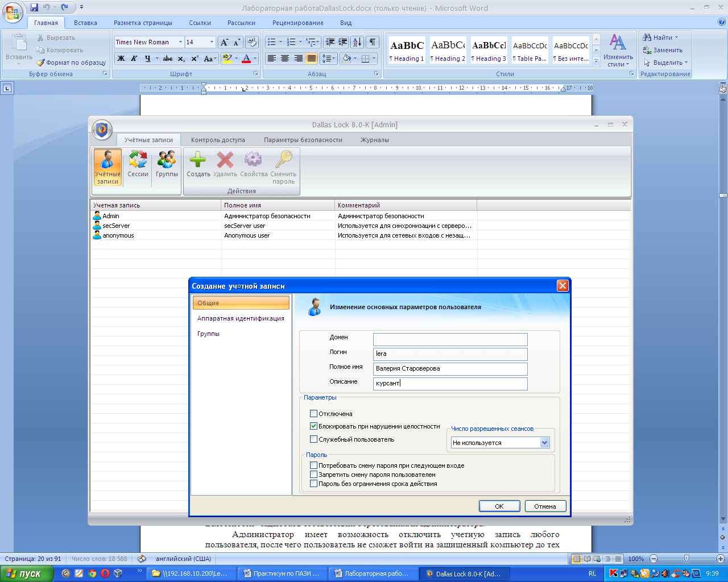Select Аппаратная идентификация in dialog sidebar
The width and height of the screenshot is (728, 582).
(x=241, y=318)
